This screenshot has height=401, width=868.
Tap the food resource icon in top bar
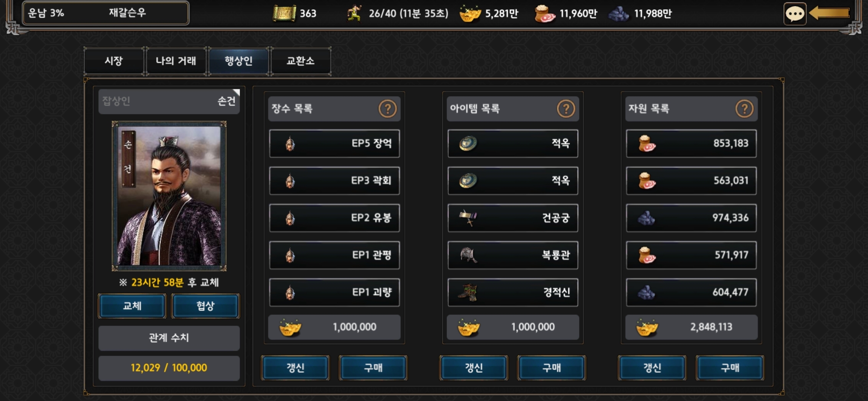545,14
